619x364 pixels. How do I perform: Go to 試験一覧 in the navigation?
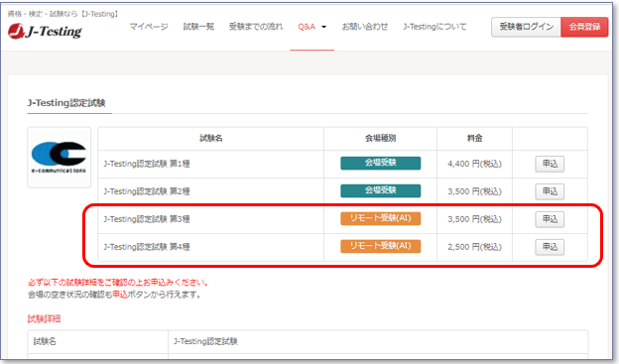click(x=198, y=27)
